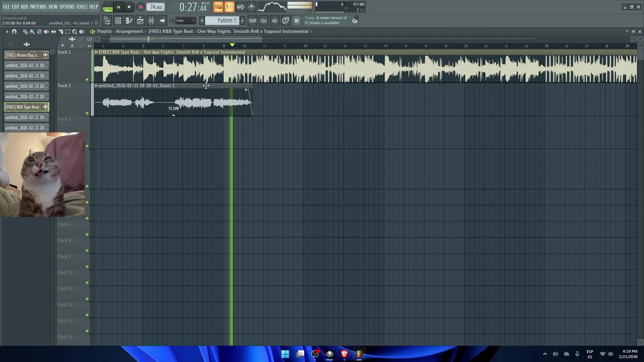
Task: Pause playback with the pause button
Action: click(x=118, y=7)
